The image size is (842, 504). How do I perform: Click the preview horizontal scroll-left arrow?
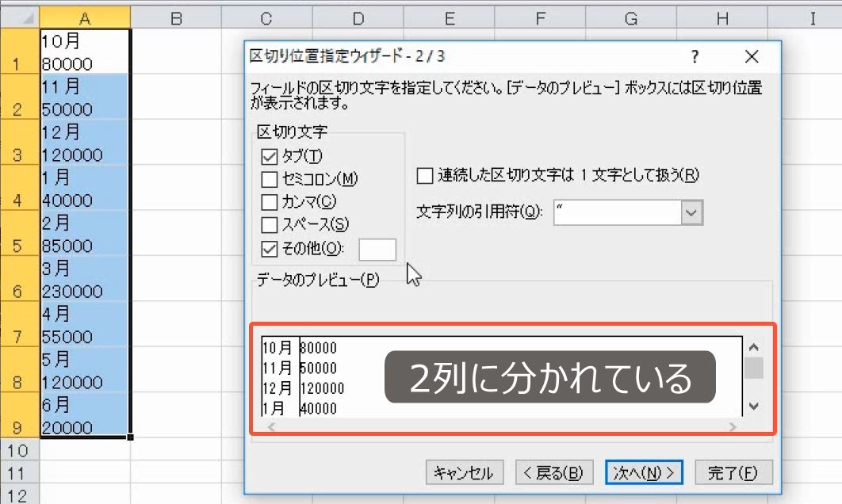[x=271, y=426]
